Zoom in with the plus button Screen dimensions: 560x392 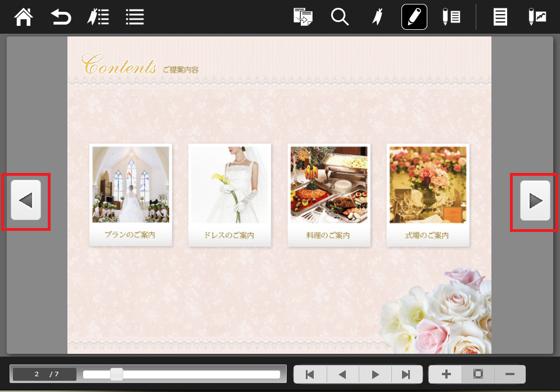pos(446,375)
